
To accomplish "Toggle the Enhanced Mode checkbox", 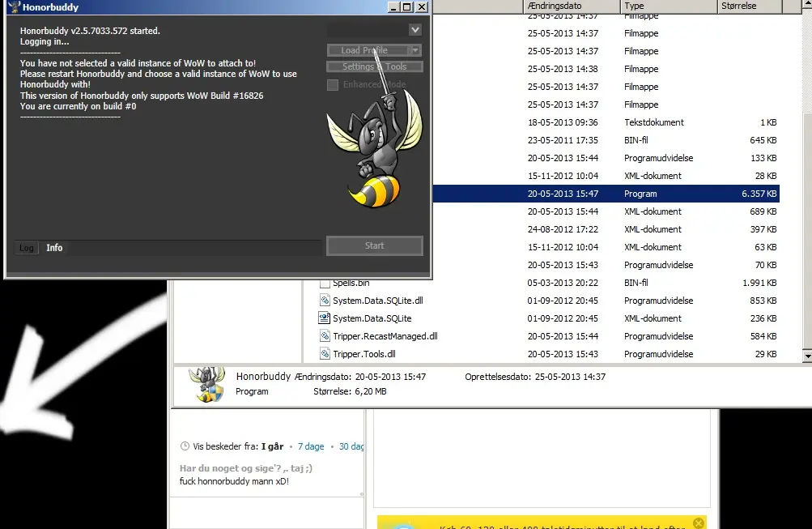I will click(333, 85).
